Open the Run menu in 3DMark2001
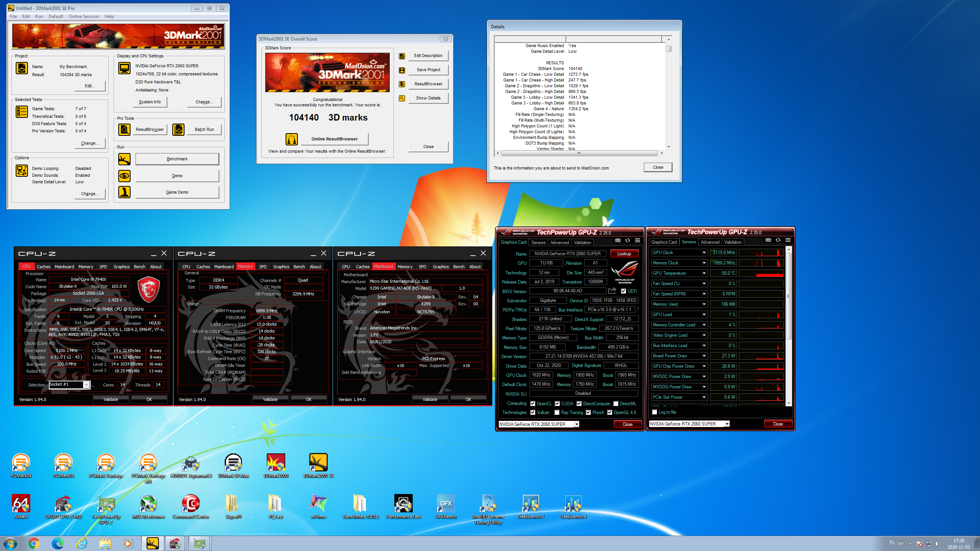The width and height of the screenshot is (980, 551). tap(39, 16)
